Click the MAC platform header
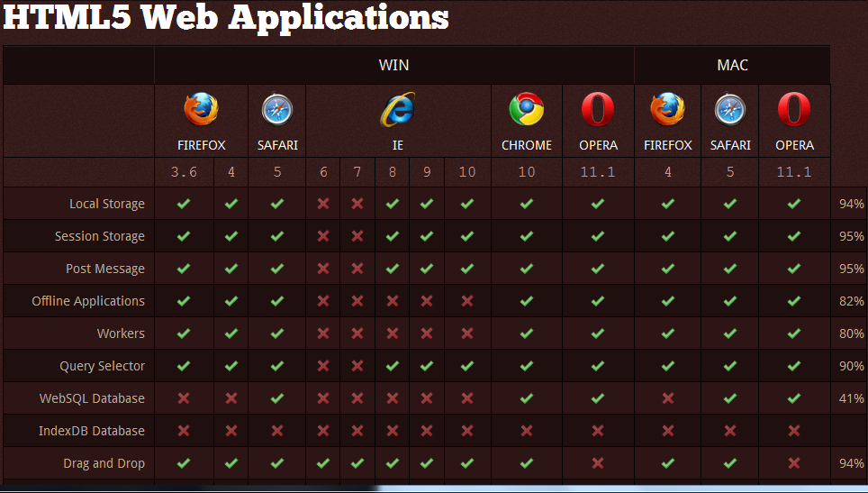This screenshot has height=493, width=868. point(732,66)
